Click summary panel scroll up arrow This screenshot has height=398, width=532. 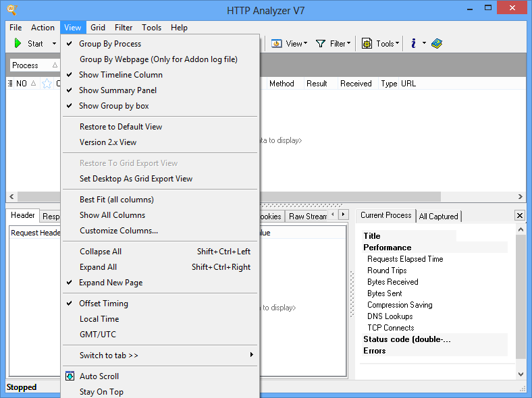(x=521, y=229)
